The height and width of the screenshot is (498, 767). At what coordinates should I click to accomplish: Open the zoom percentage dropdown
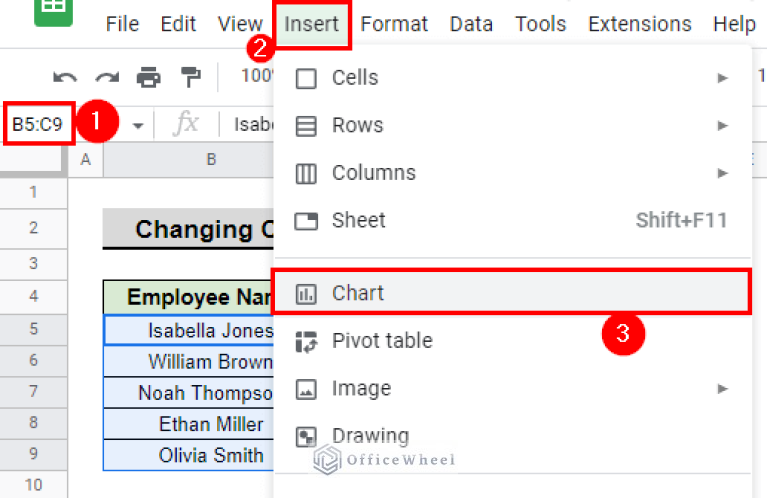point(256,76)
